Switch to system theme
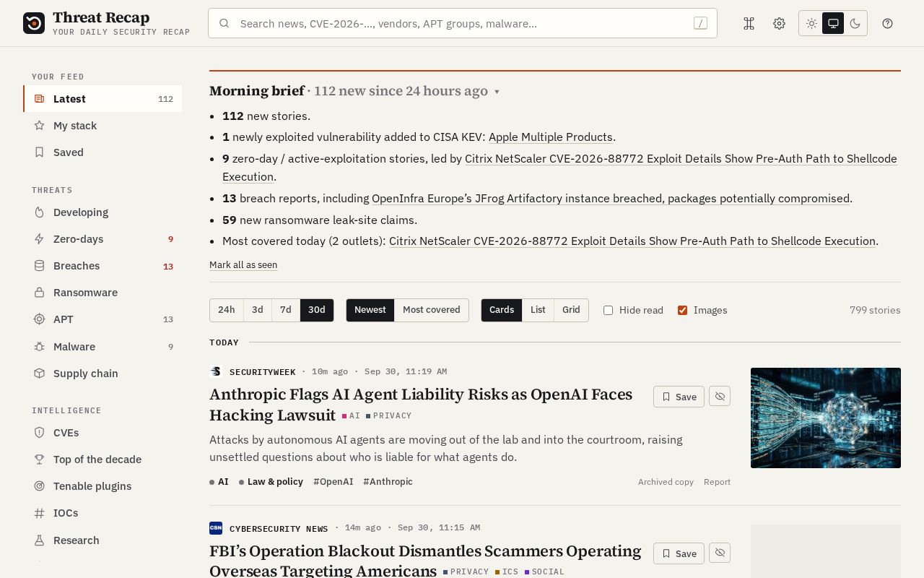 pyautogui.click(x=833, y=23)
